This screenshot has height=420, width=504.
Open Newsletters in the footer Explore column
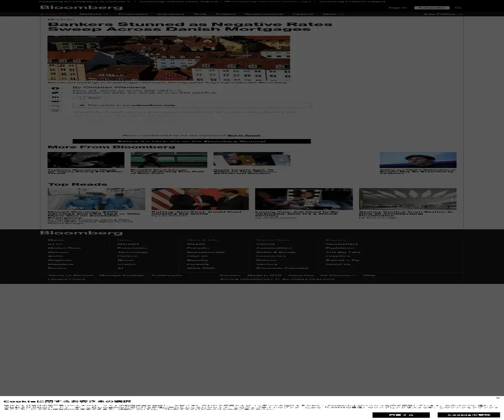[x=342, y=244]
